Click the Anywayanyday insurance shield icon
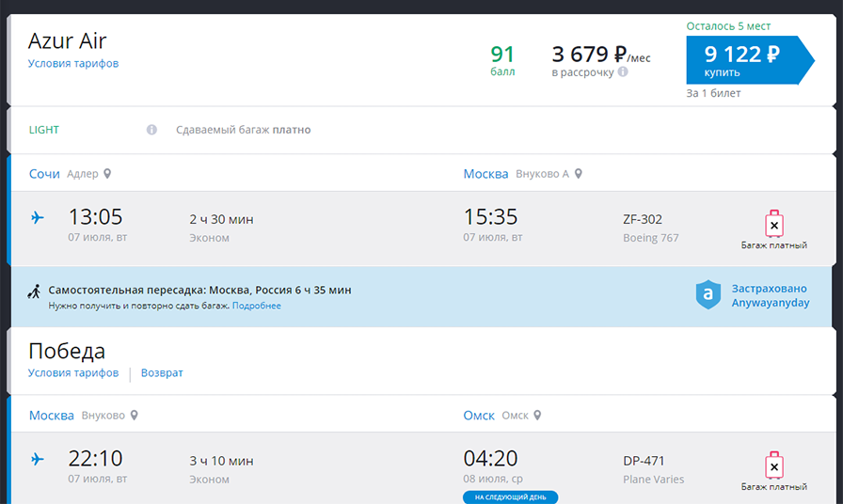Viewport: 843px width, 504px height. [708, 294]
